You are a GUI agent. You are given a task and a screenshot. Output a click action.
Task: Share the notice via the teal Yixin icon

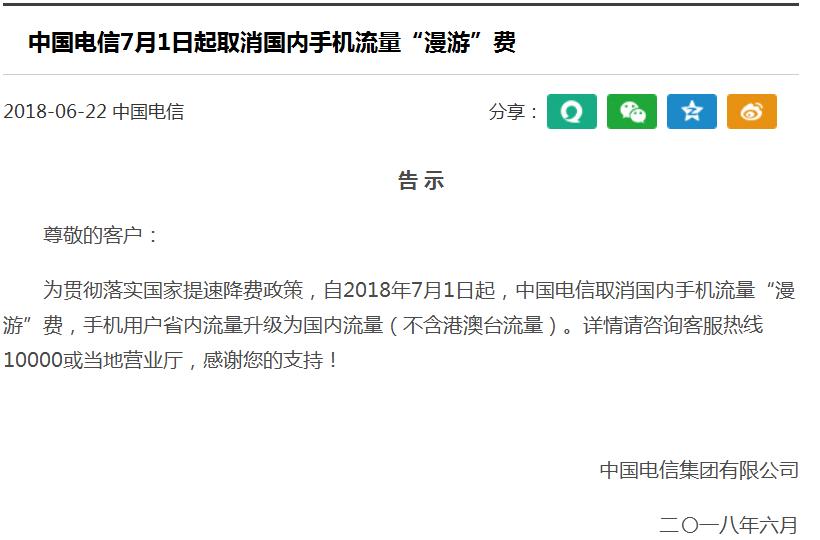click(x=572, y=111)
